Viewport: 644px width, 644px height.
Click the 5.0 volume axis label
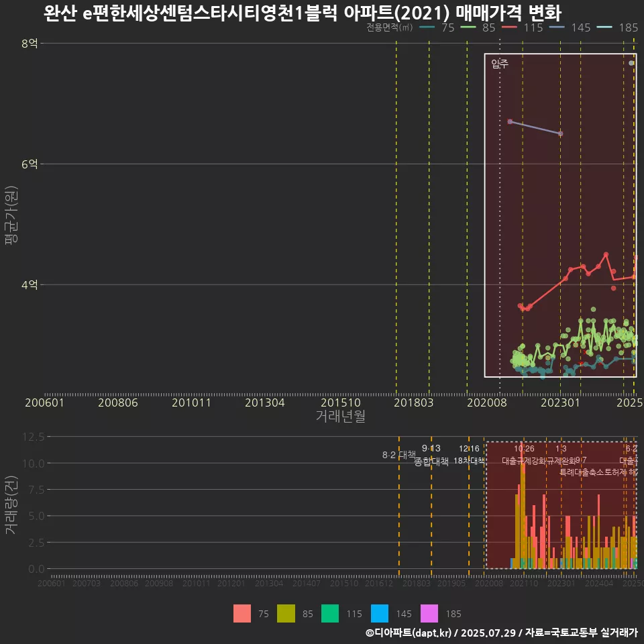point(36,516)
